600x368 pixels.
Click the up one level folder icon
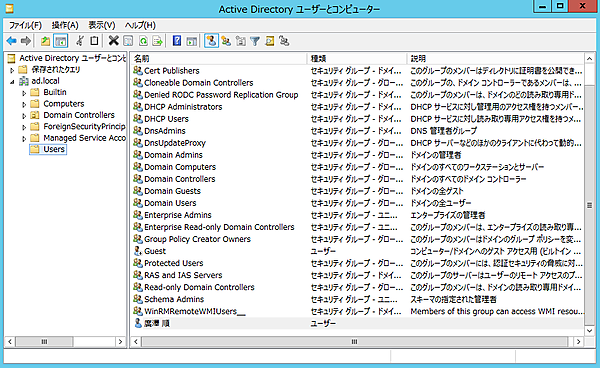click(x=46, y=41)
